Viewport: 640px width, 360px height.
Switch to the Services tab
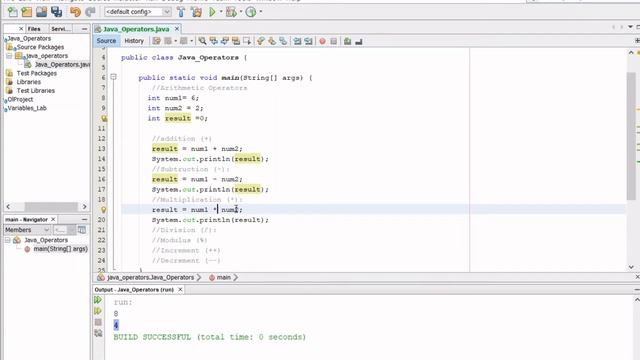coord(60,29)
